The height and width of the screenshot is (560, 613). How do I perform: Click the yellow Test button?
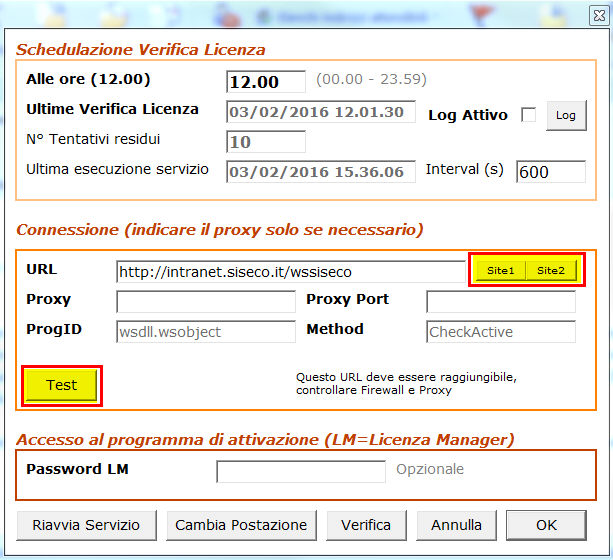point(61,385)
